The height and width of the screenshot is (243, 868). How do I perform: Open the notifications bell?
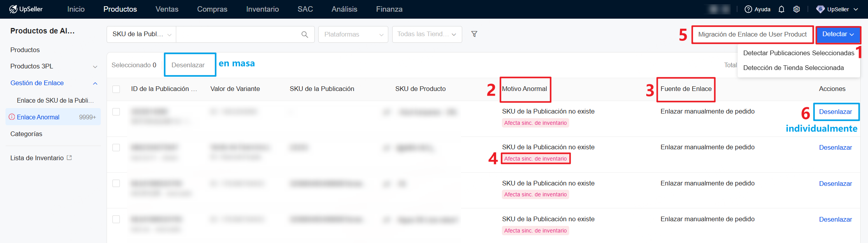(781, 9)
